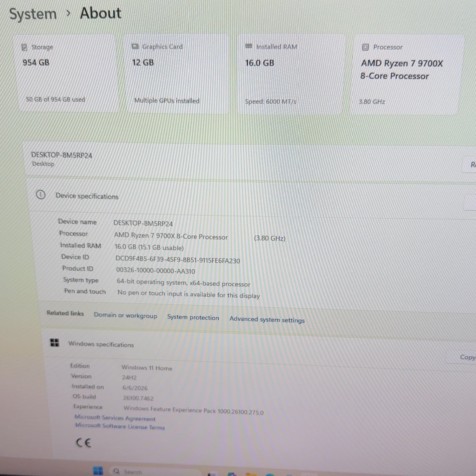
Task: Select the 16.0 GB (15.1 GB usable) text
Action: (149, 247)
